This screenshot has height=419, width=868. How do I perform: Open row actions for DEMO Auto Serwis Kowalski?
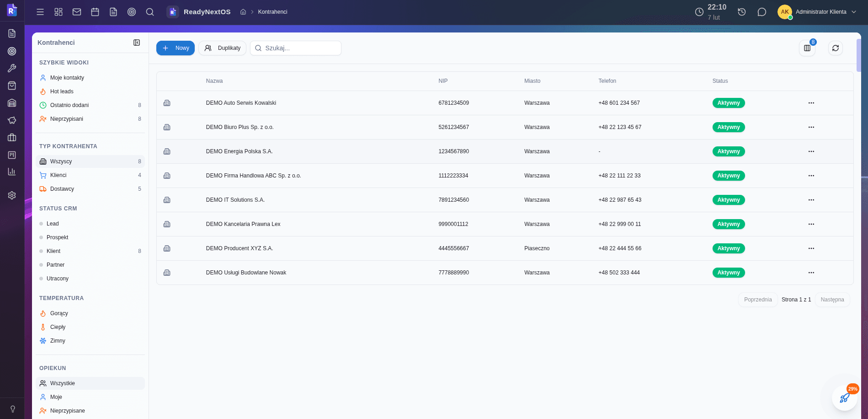coord(811,103)
